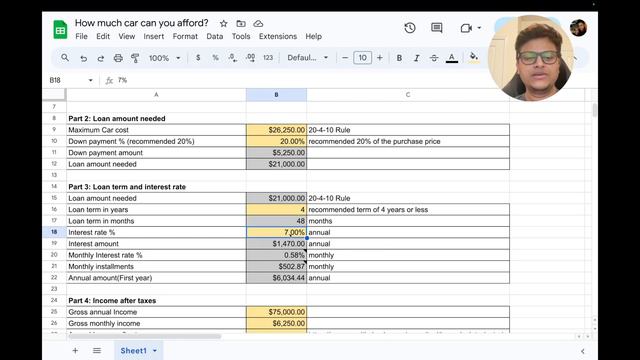Show all sheets list
Image resolution: width=640 pixels, height=360 pixels.
(97, 351)
